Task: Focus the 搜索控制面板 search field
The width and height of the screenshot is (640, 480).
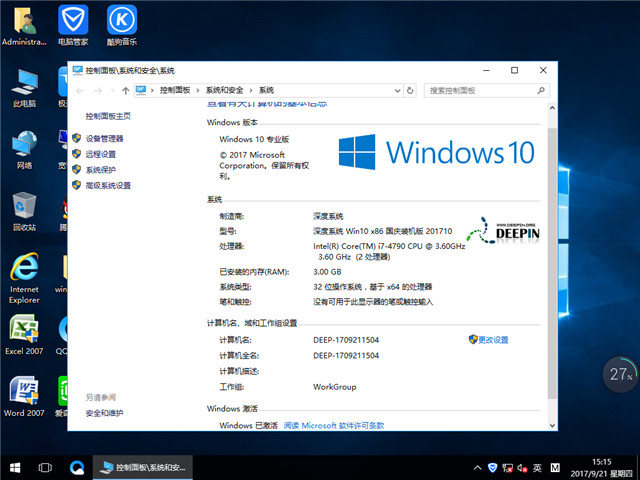Action: [487, 91]
